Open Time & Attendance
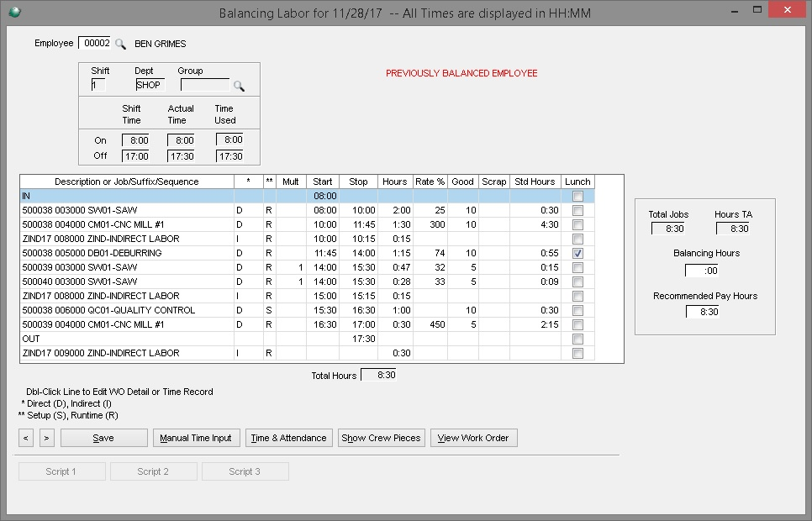Viewport: 812px width, 521px height. (288, 438)
